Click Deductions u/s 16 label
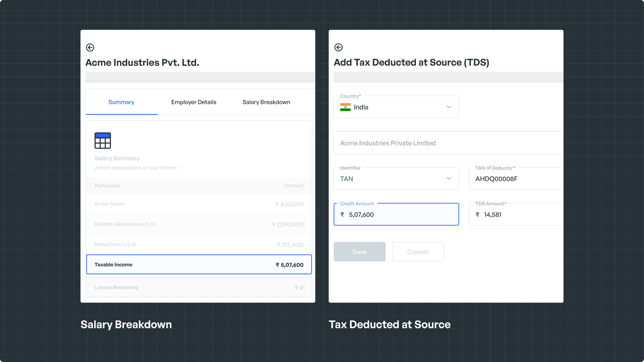This screenshot has width=644, height=362. 115,244
